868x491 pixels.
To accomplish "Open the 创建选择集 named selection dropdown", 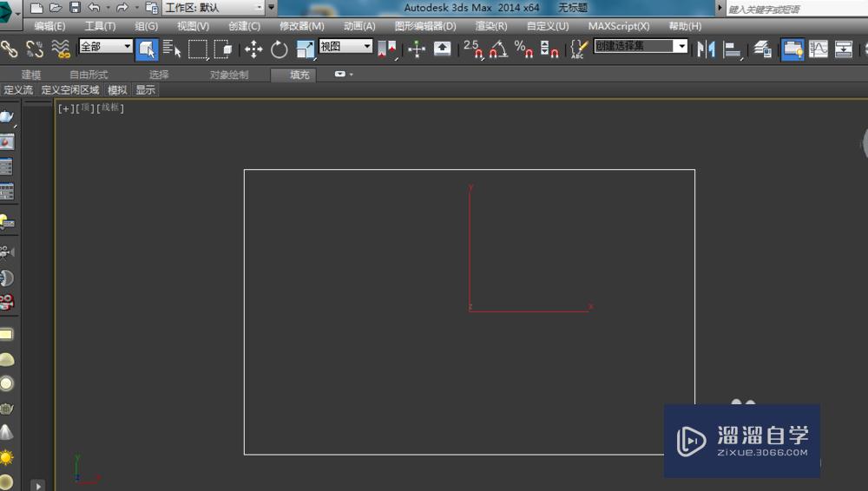I will click(x=641, y=47).
